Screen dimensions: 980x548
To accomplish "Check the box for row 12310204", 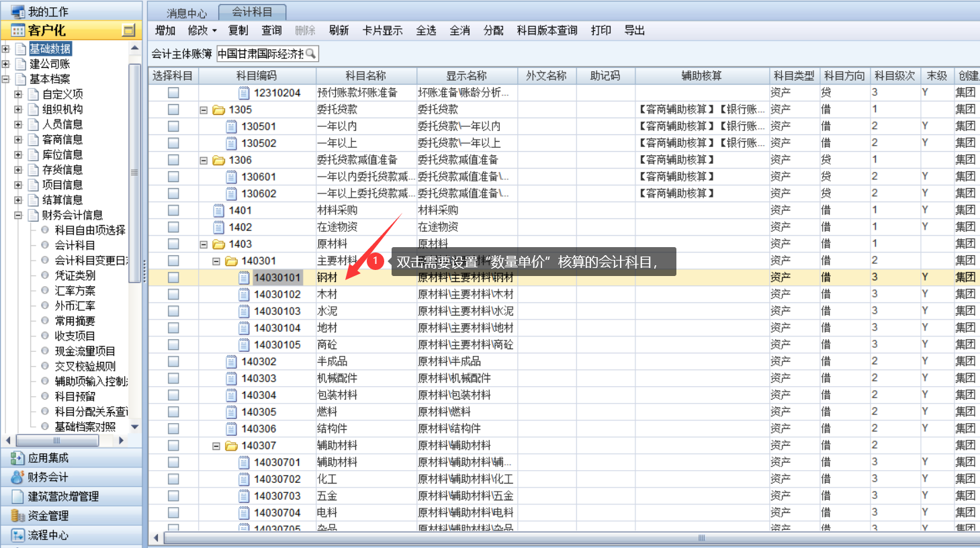I will [173, 93].
